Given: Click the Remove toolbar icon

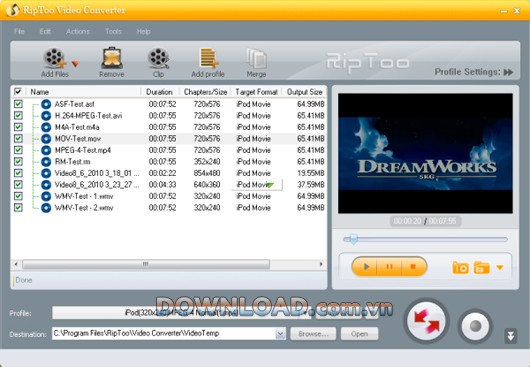Looking at the screenshot, I should coord(112,58).
